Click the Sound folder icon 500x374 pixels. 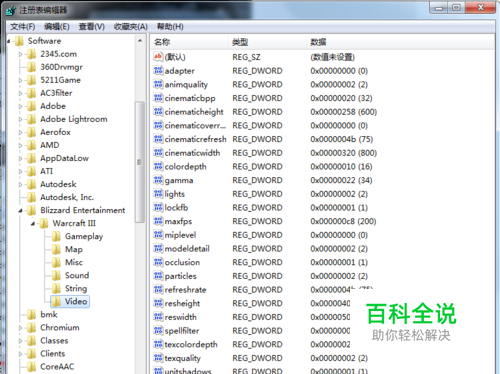click(x=56, y=275)
